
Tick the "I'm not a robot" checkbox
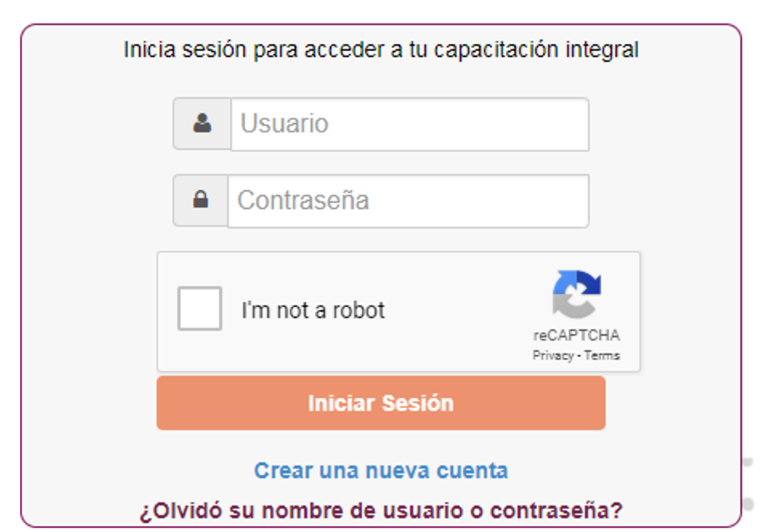(200, 309)
